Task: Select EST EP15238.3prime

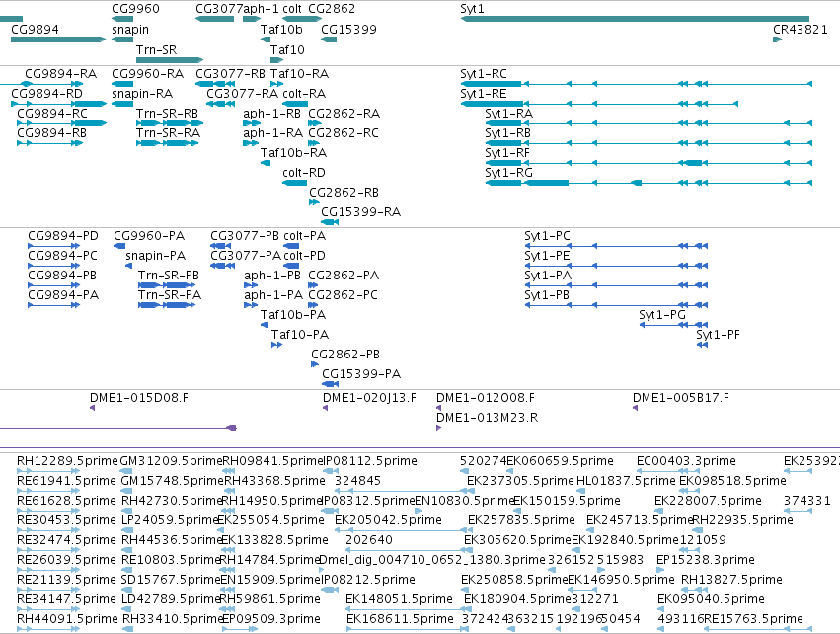Action: (x=706, y=560)
